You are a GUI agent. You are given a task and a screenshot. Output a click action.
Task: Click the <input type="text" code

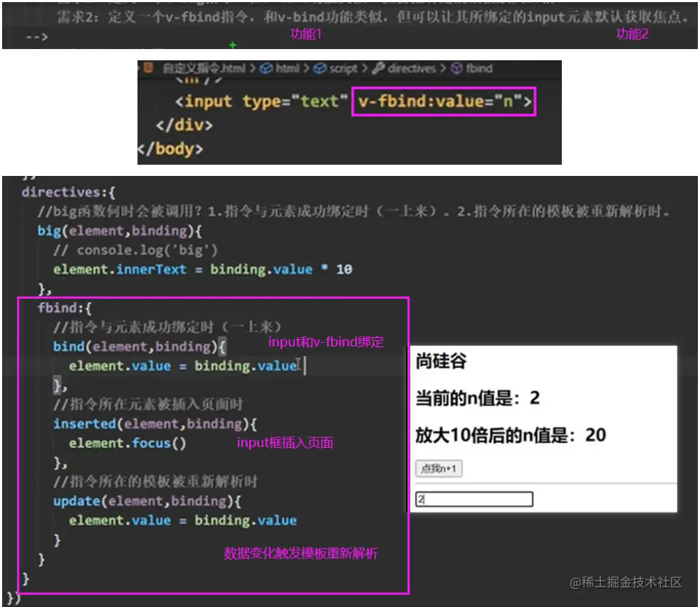tap(261, 101)
